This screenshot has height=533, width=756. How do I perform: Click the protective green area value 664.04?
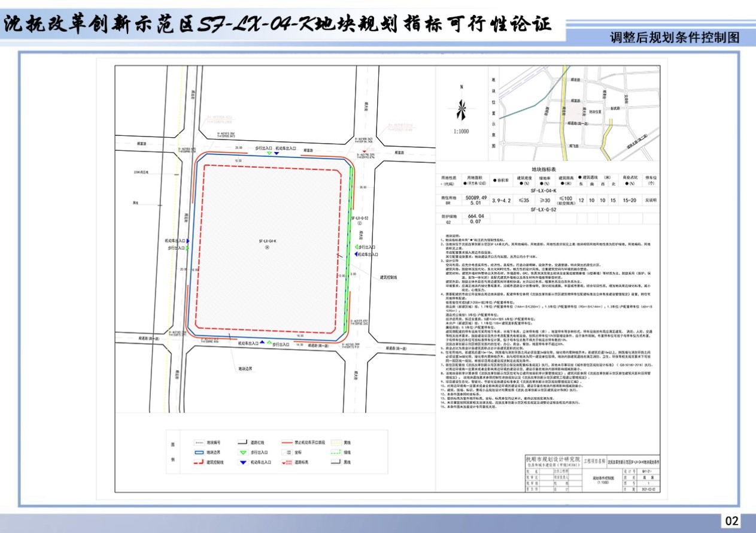coord(476,216)
